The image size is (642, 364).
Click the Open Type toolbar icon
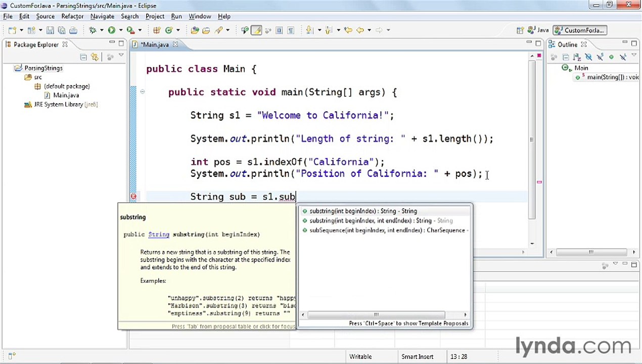point(195,30)
